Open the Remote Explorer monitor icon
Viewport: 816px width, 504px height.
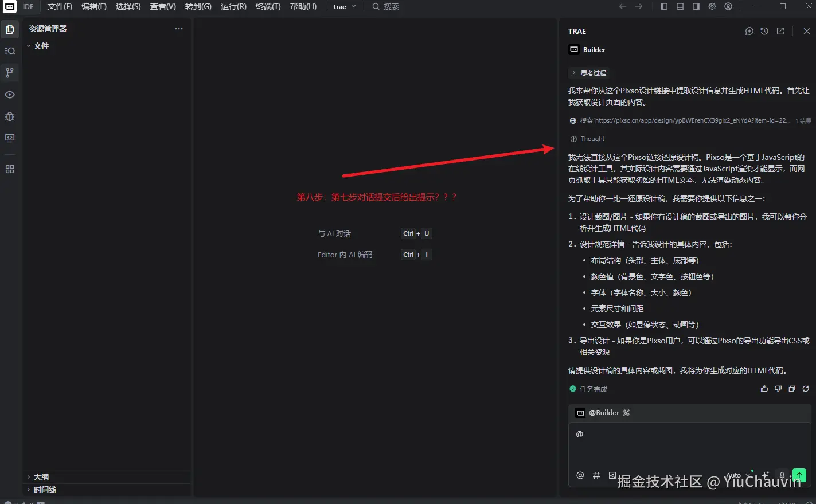pos(10,138)
